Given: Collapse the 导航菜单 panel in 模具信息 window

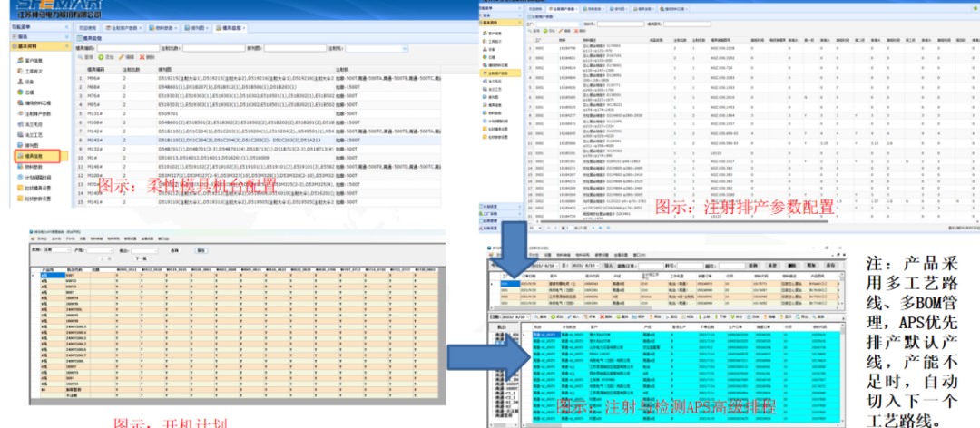Looking at the screenshot, I should (66, 28).
